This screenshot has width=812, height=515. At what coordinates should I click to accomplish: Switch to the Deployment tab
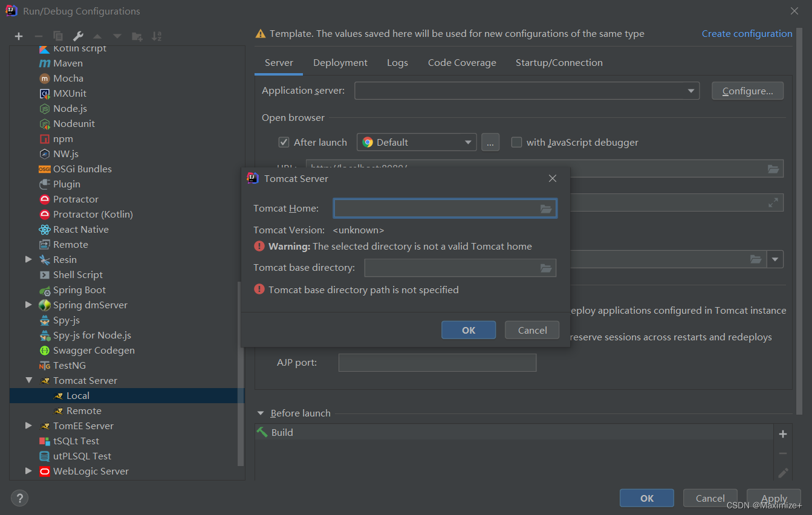click(340, 63)
